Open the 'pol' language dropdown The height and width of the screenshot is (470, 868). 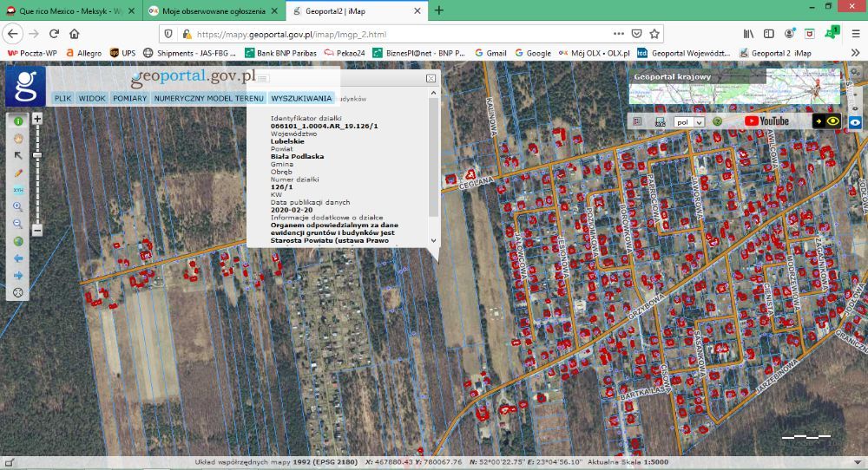688,122
